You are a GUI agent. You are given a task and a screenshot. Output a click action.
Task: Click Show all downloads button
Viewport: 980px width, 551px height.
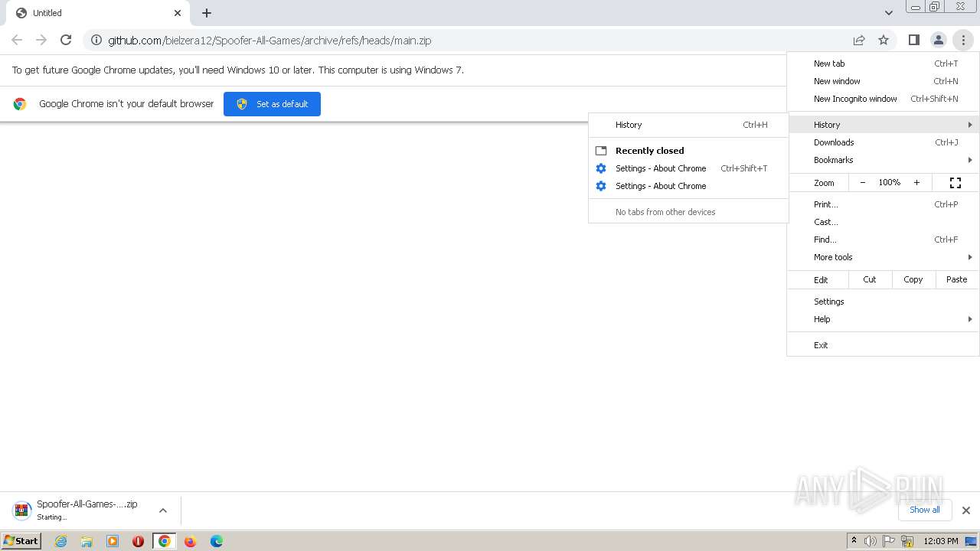(924, 510)
